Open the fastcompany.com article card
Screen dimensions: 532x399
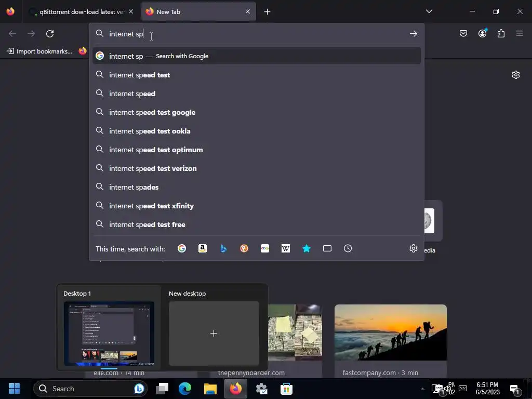[x=391, y=341]
